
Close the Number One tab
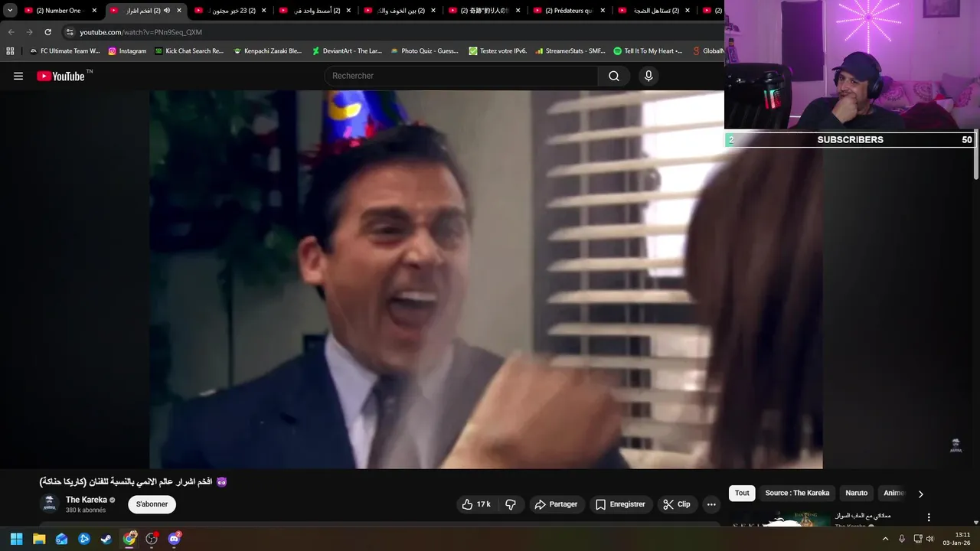(95, 11)
